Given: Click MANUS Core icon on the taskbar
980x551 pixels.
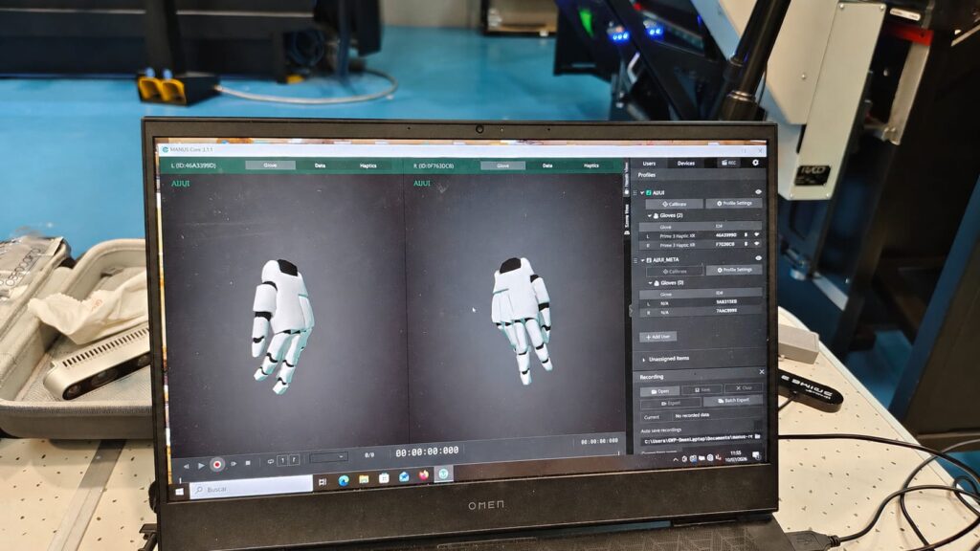Looking at the screenshot, I should pyautogui.click(x=443, y=474).
